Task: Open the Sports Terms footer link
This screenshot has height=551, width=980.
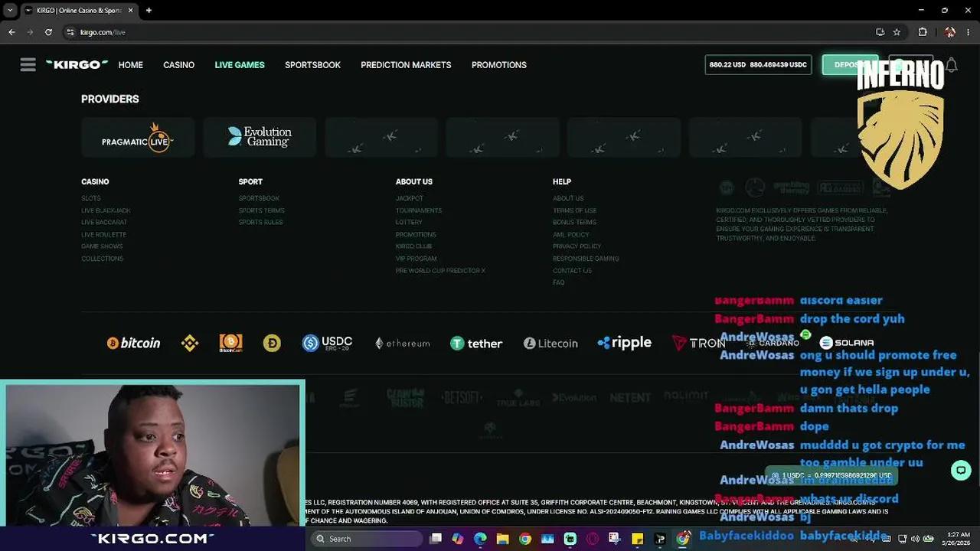Action: pyautogui.click(x=261, y=210)
